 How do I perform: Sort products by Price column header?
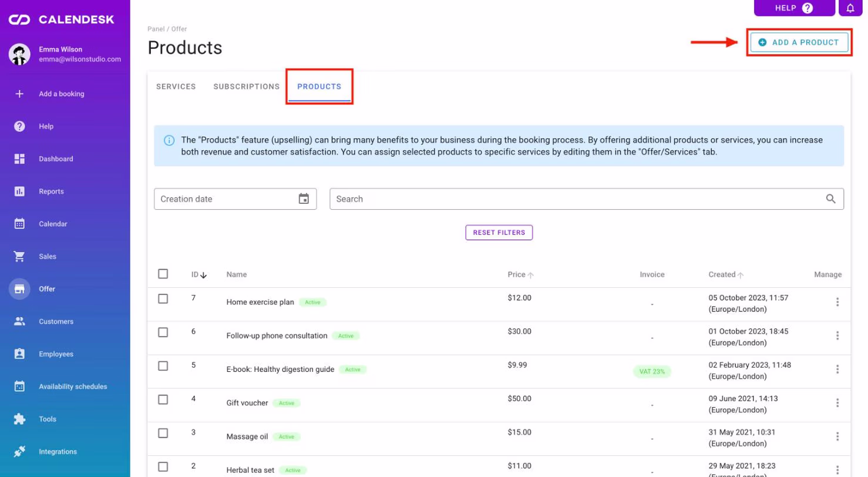(x=521, y=274)
